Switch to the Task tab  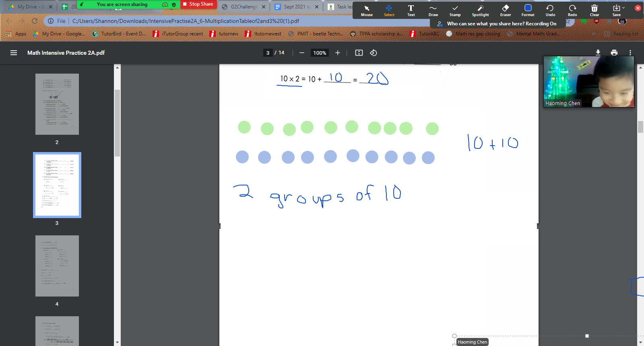pyautogui.click(x=341, y=7)
